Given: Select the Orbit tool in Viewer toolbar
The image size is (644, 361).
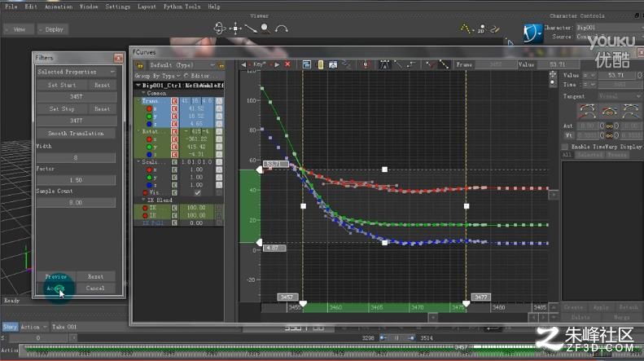Looking at the screenshot, I should tap(220, 28).
